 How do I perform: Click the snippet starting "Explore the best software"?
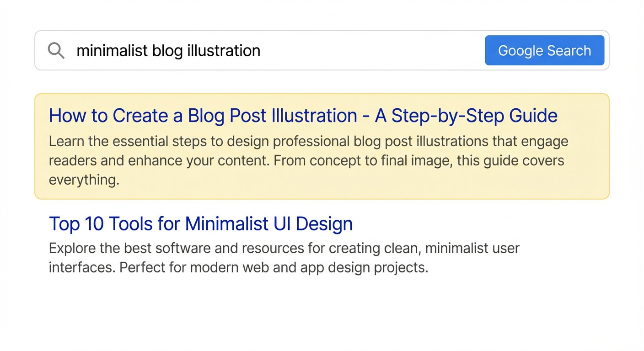click(x=284, y=258)
